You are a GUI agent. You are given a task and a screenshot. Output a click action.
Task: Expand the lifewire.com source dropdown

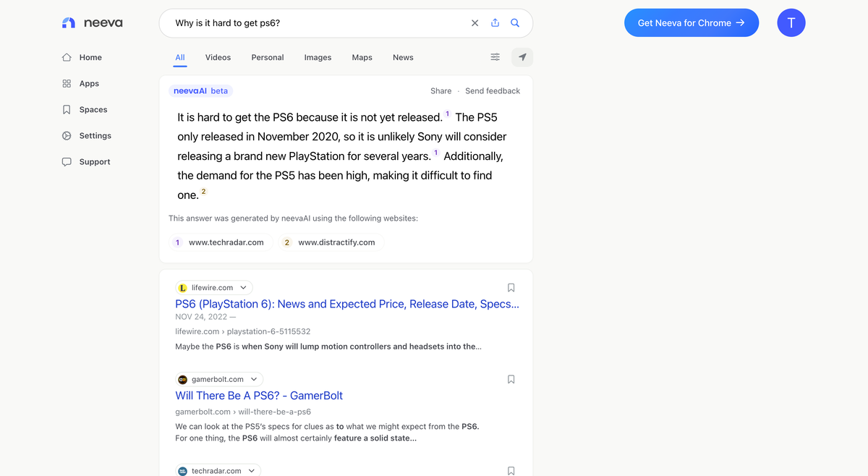pyautogui.click(x=243, y=288)
